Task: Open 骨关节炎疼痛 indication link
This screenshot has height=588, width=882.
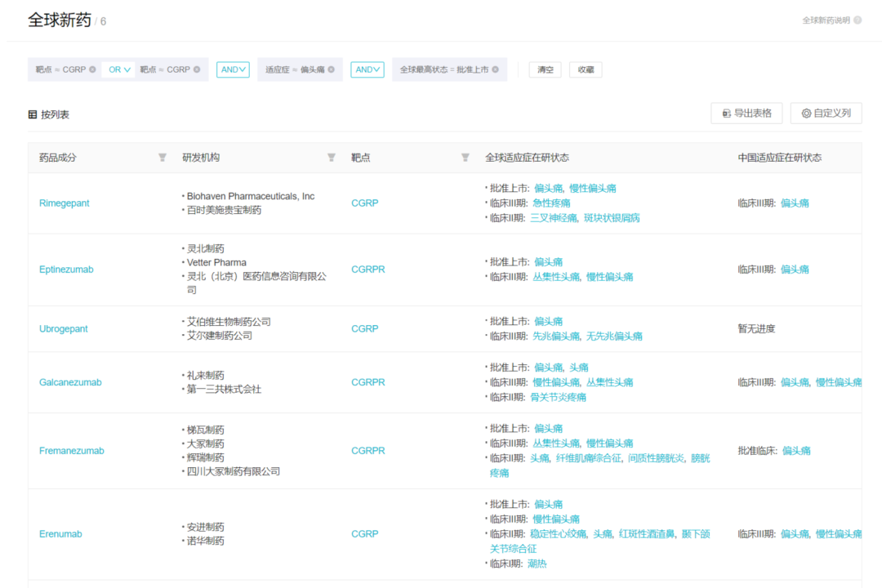Action: pos(558,397)
